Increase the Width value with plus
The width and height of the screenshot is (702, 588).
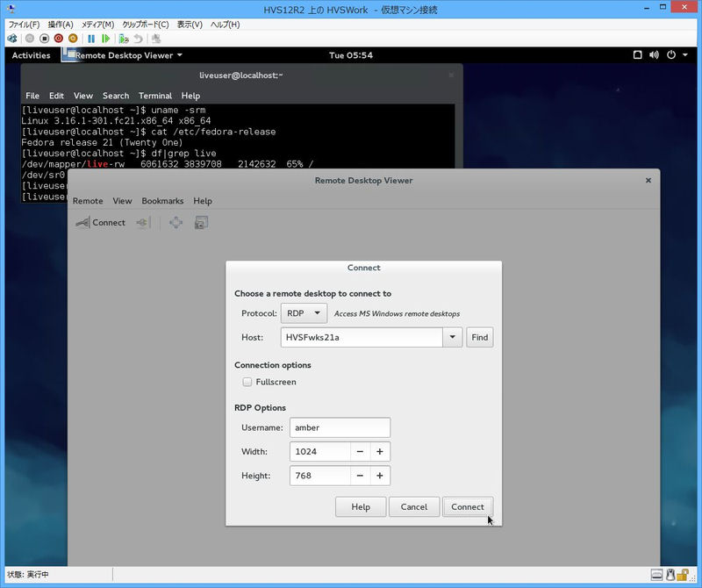click(x=380, y=451)
